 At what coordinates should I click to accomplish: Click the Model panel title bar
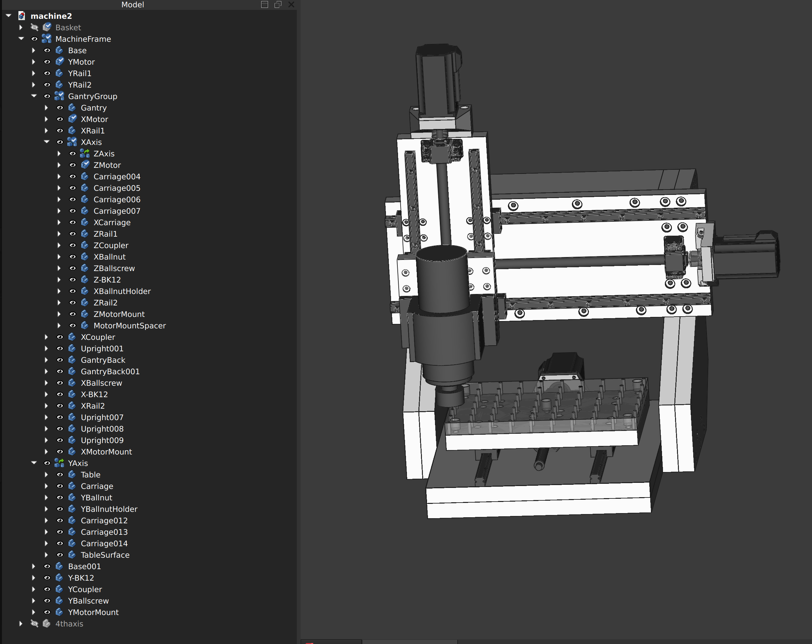(132, 4)
